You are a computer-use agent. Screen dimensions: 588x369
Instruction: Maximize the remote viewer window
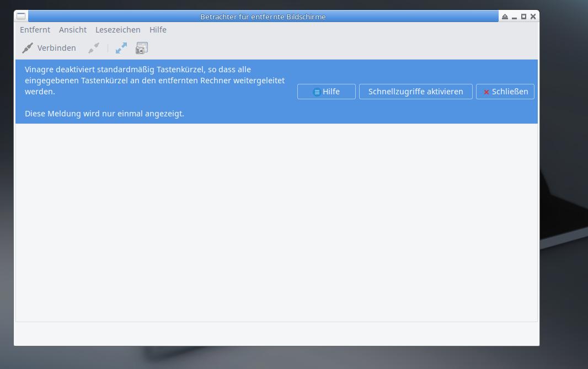[x=523, y=17]
